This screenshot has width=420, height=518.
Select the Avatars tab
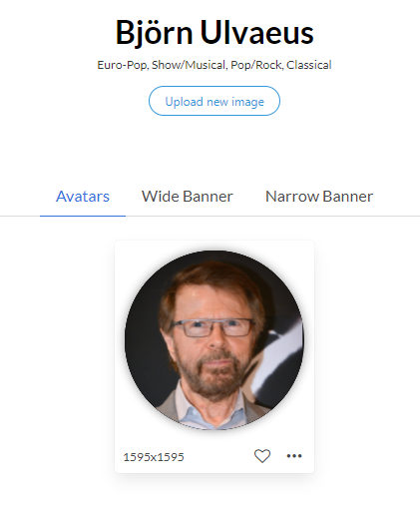click(83, 197)
